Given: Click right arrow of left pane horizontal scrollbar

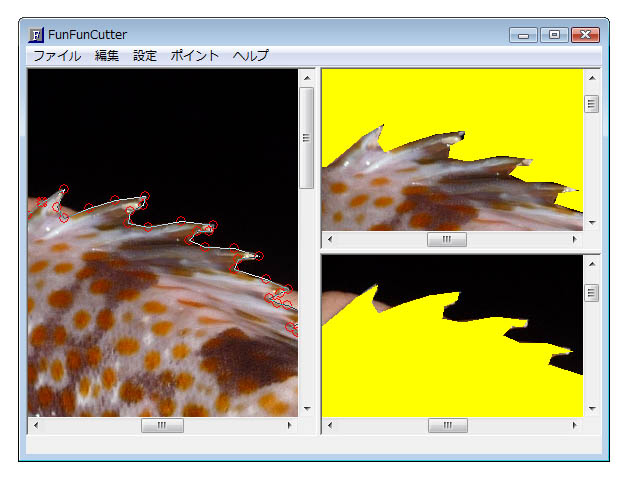Looking at the screenshot, I should coord(289,425).
